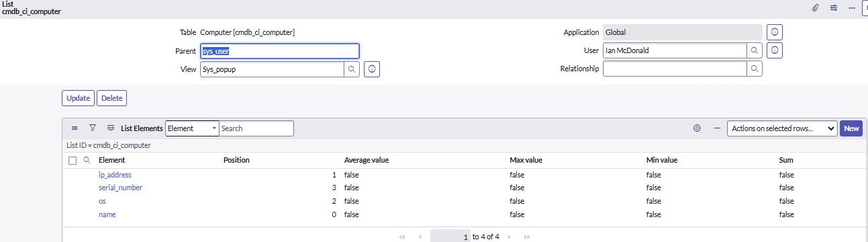Click the lookup icon for User field
The width and height of the screenshot is (868, 242).
pyautogui.click(x=755, y=50)
